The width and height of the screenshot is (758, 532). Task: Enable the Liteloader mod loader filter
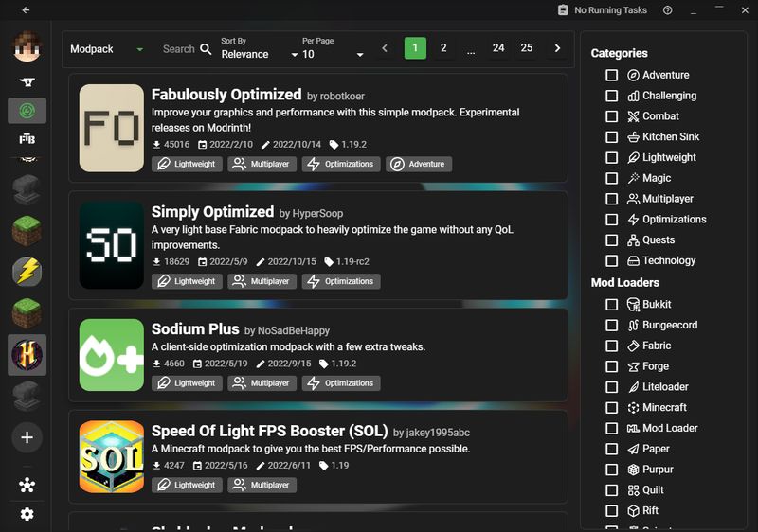(x=611, y=387)
